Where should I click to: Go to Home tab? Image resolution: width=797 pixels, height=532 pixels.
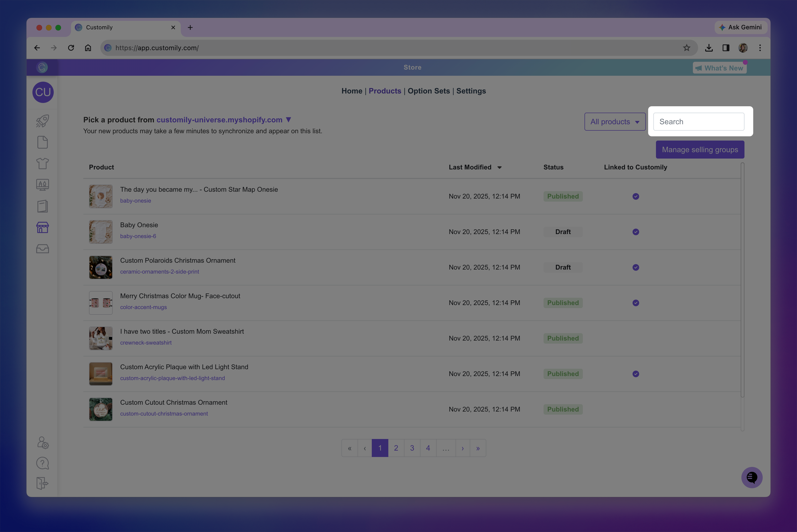(x=351, y=91)
